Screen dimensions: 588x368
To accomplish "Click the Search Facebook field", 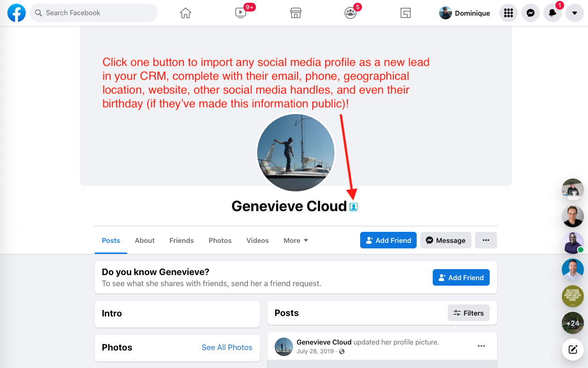I will click(x=94, y=13).
